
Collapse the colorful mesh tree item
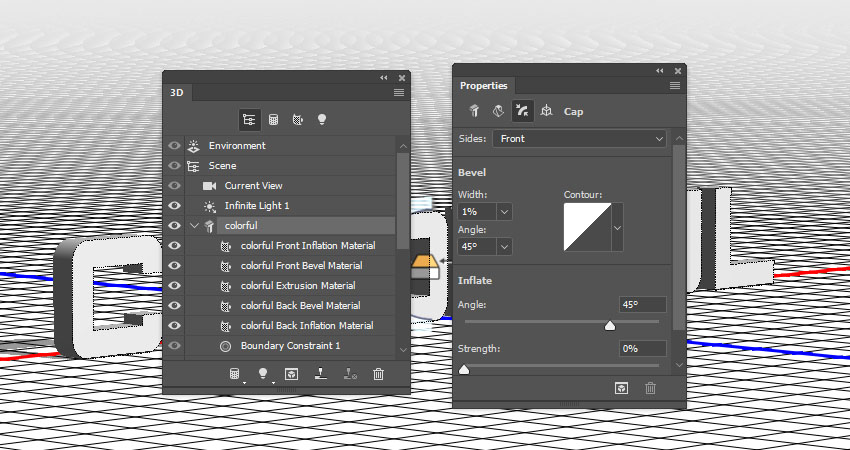tap(194, 226)
